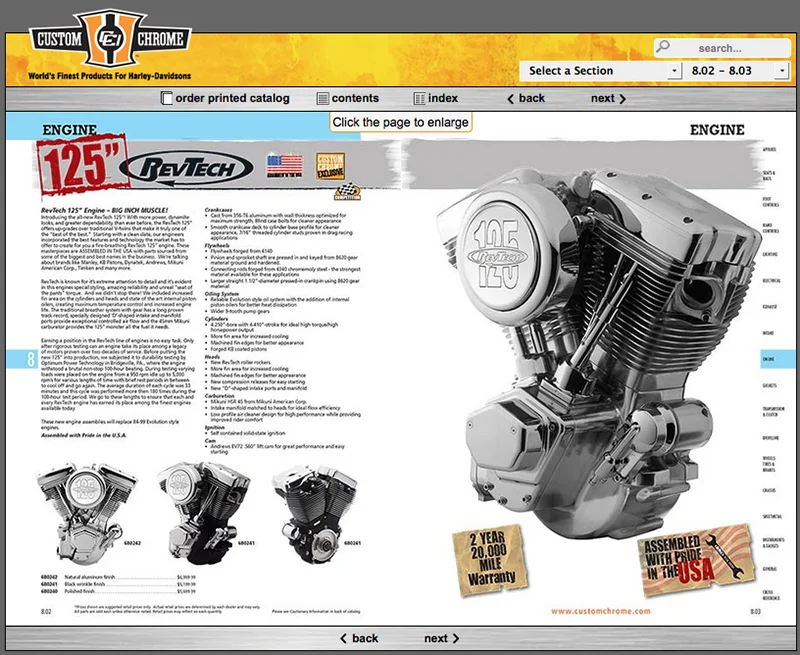Select the Electrical section tab
Screen dimensions: 800x655
point(771,281)
